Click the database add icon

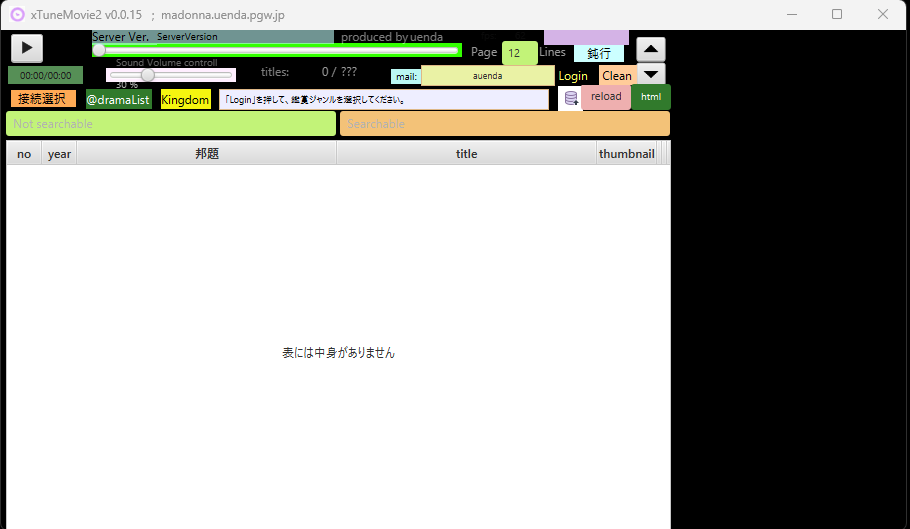click(571, 98)
